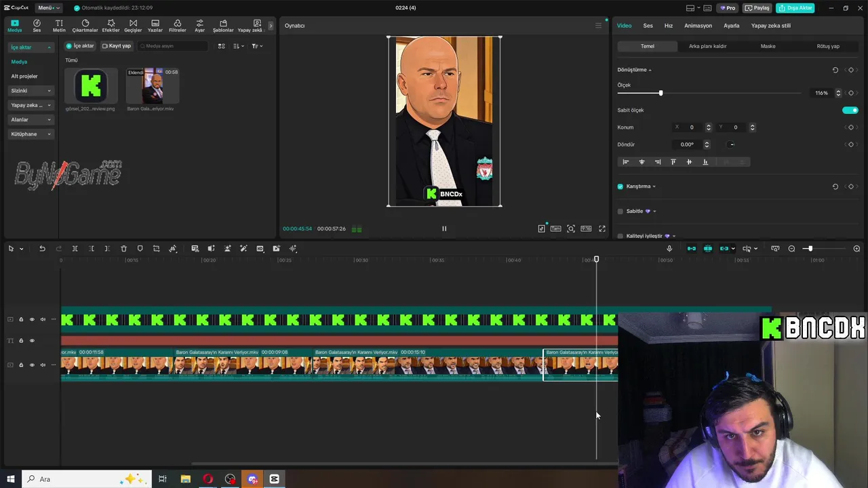The height and width of the screenshot is (488, 868).
Task: Switch to the Ayarla tab
Action: tap(732, 26)
